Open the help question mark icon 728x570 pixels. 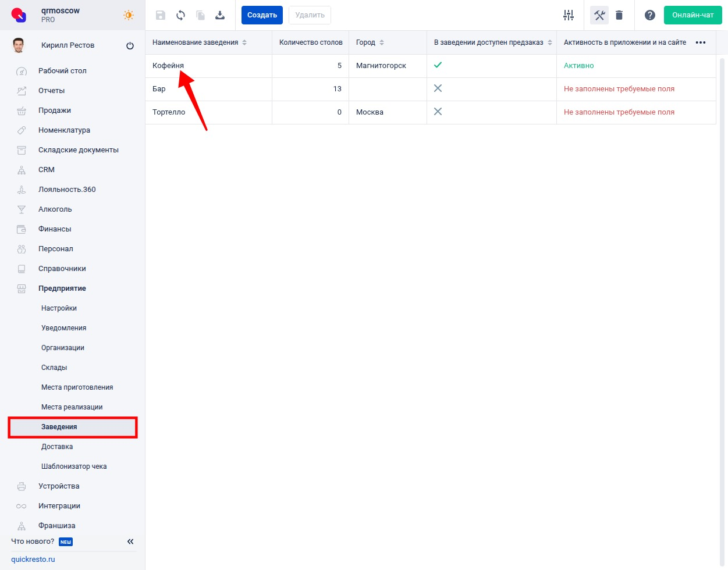pyautogui.click(x=650, y=15)
